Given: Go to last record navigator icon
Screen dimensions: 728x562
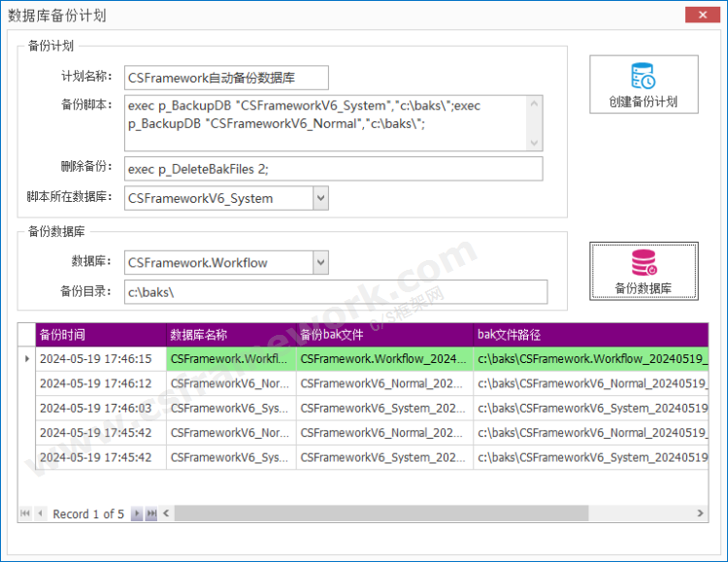Looking at the screenshot, I should tap(151, 513).
